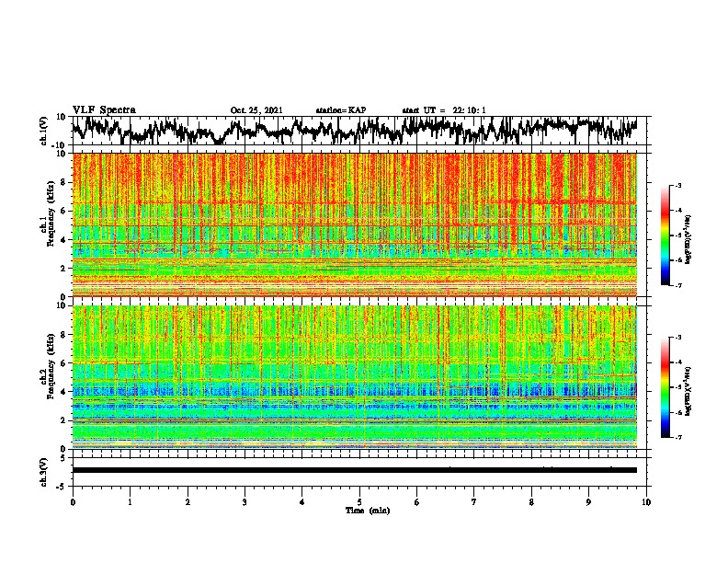Screen dimensions: 728x563
Task: Click the ch.2 spectrogram panel
Action: pos(355,377)
